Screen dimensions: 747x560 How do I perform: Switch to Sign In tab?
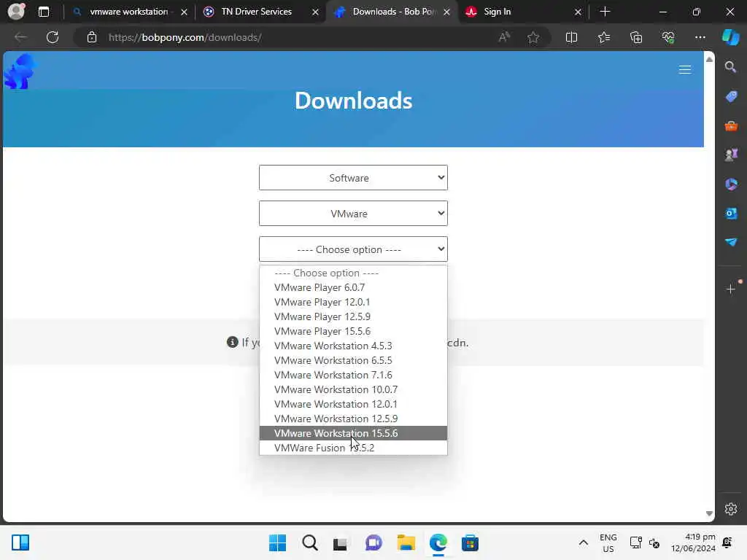[523, 12]
